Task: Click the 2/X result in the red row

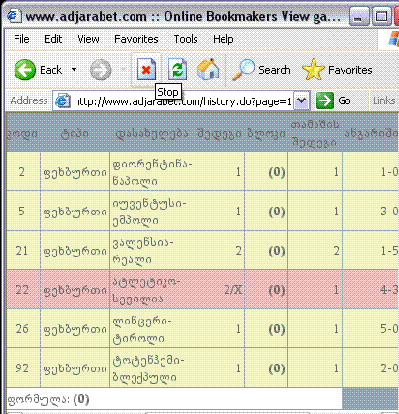Action: 233,290
